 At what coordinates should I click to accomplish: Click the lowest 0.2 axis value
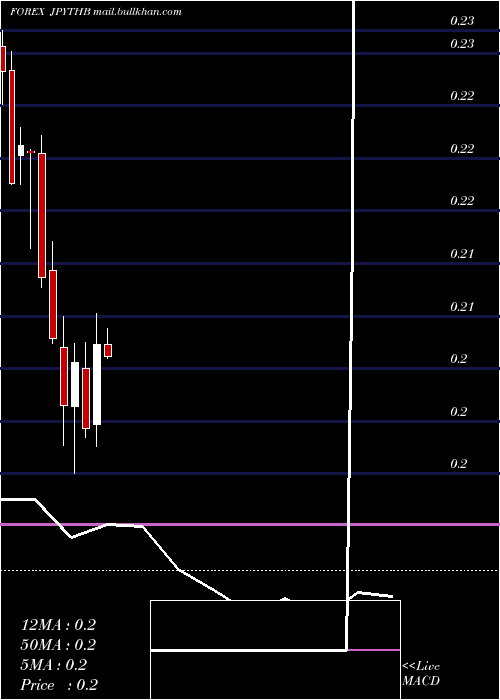coord(458,464)
